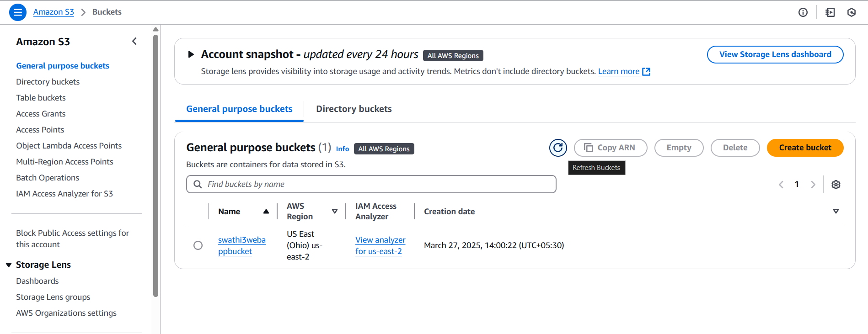Open AWS Organizations settings
Image resolution: width=868 pixels, height=334 pixels.
click(x=66, y=313)
